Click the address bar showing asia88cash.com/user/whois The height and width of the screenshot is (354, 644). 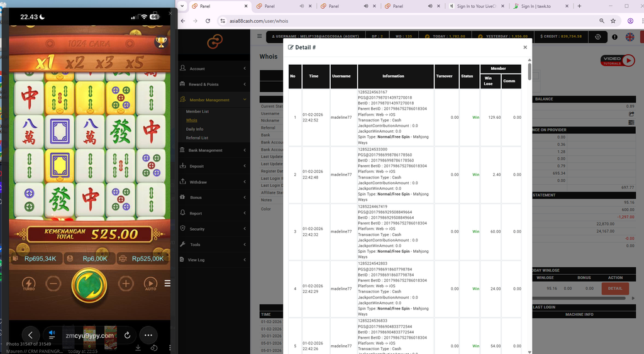point(407,21)
